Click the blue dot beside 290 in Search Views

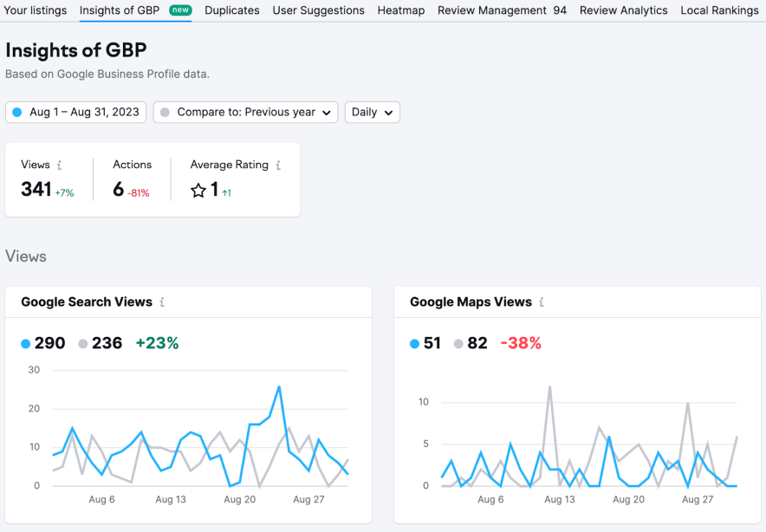pyautogui.click(x=26, y=344)
